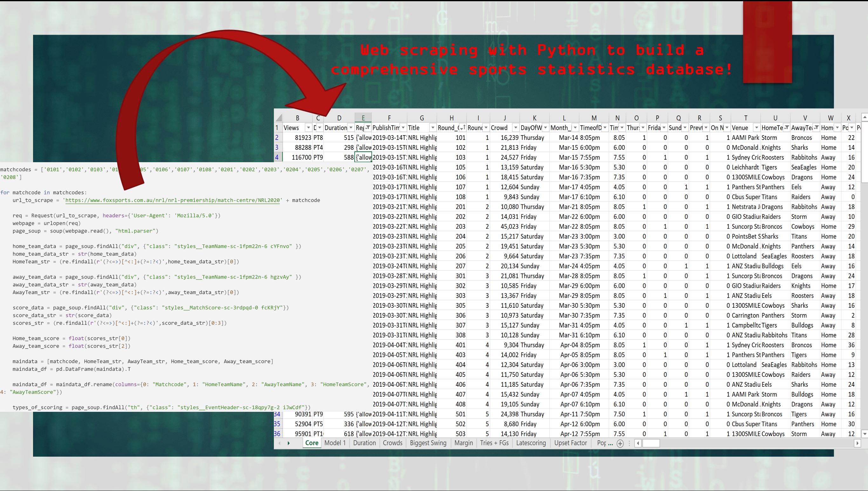Open the TimeofD column filter dropdown

tap(605, 128)
